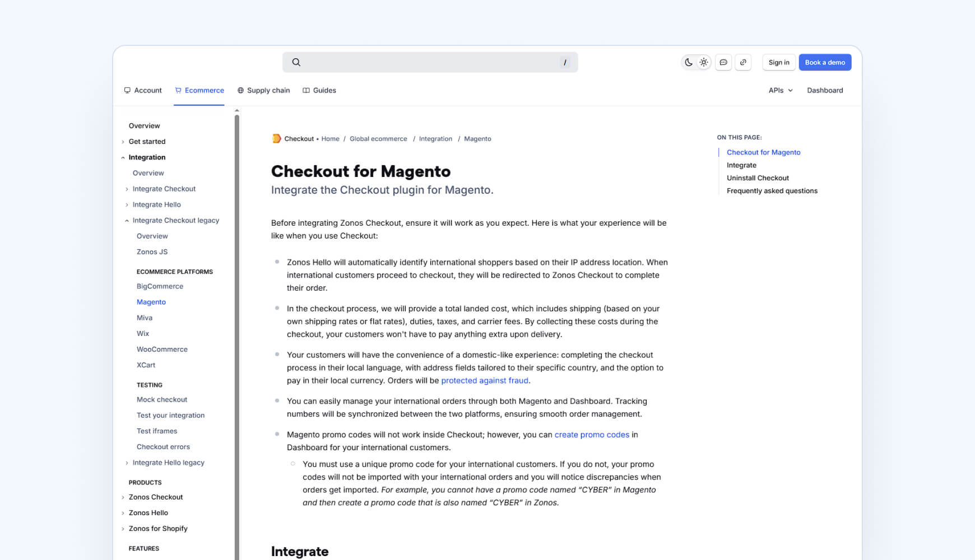
Task: Expand Zonos Hello products item
Action: (148, 513)
